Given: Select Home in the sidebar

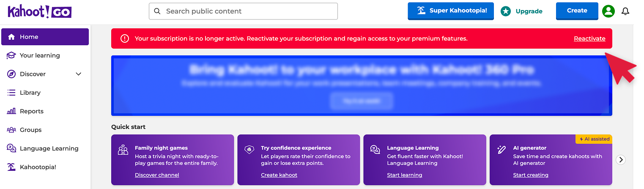Looking at the screenshot, I should (x=45, y=37).
